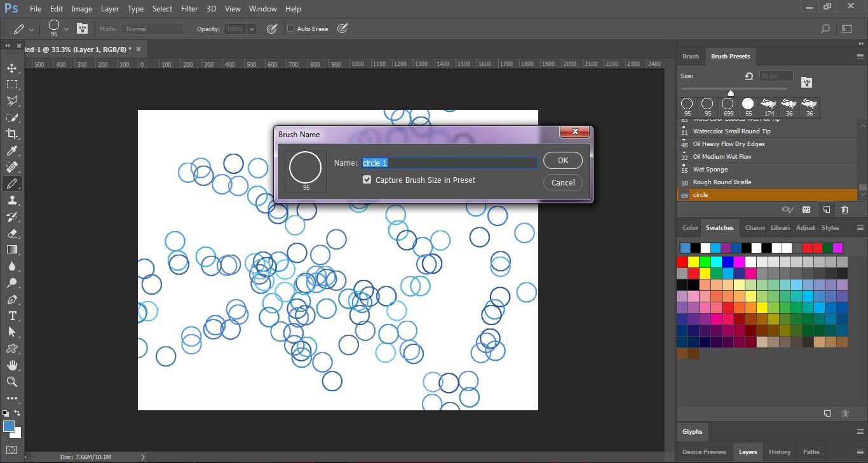
Task: Delete brush using trash icon in Brush Presets
Action: [844, 209]
